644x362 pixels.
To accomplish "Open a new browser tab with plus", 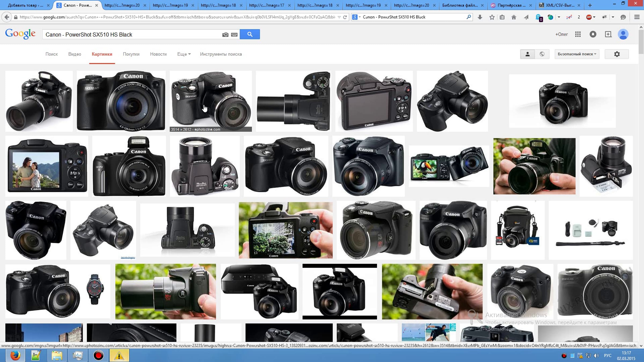I will click(590, 5).
